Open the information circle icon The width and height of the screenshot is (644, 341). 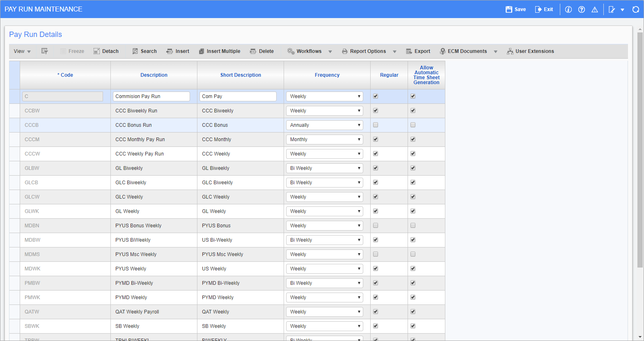click(568, 9)
